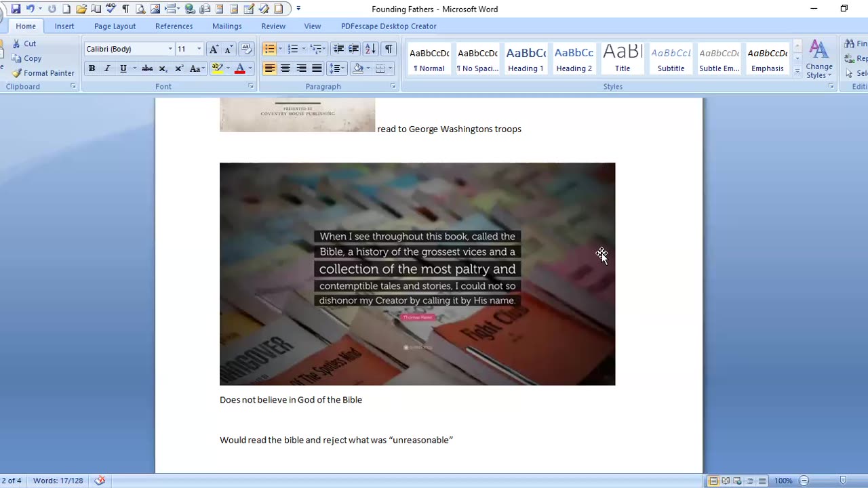Click the zoom out minus button
This screenshot has width=868, height=488.
pyautogui.click(x=804, y=481)
